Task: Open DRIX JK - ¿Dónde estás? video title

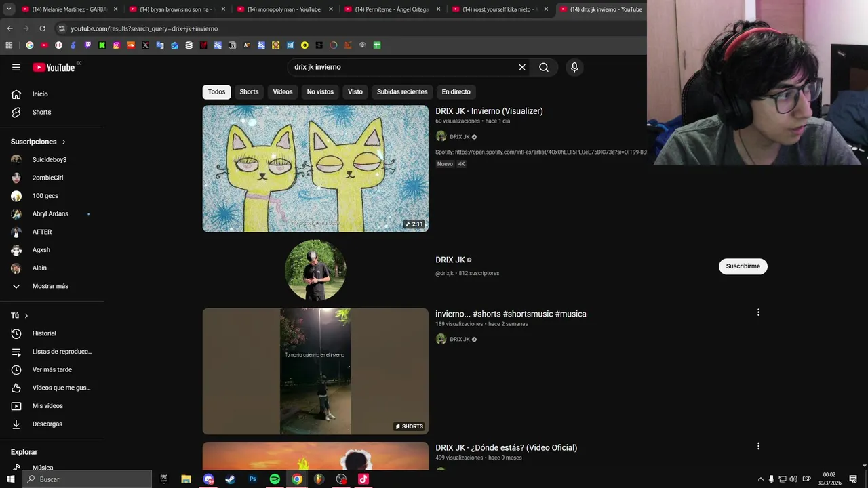Action: (x=506, y=447)
